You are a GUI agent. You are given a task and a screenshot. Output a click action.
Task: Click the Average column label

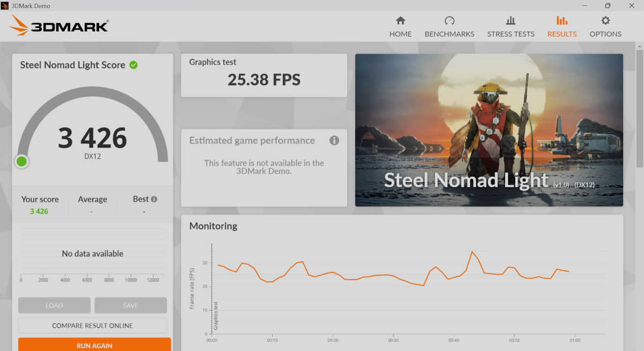coord(92,199)
